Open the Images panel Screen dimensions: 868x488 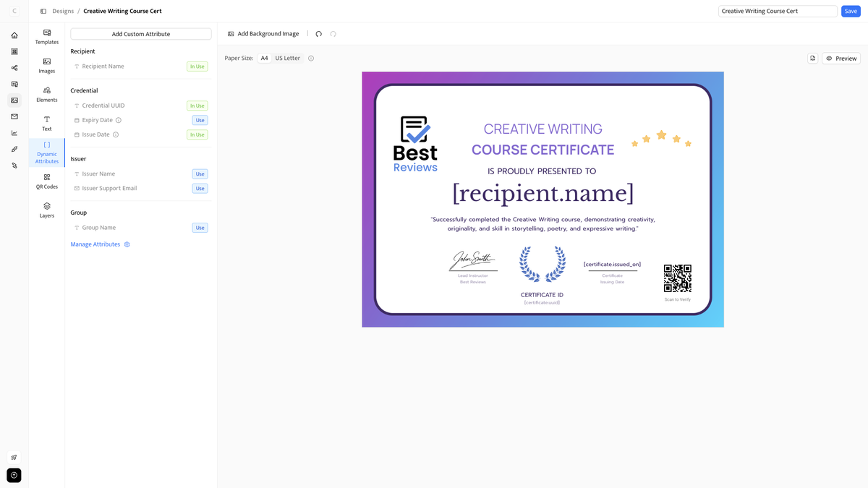coord(46,66)
